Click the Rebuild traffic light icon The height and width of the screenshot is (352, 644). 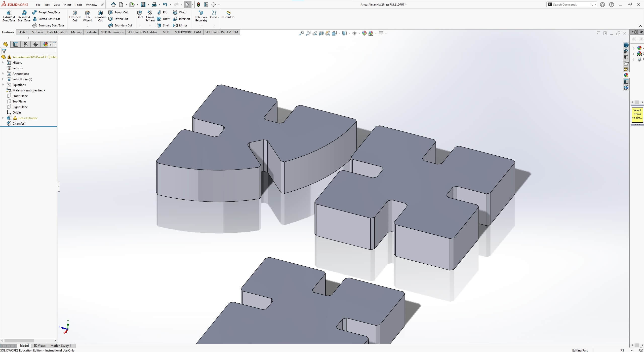198,5
